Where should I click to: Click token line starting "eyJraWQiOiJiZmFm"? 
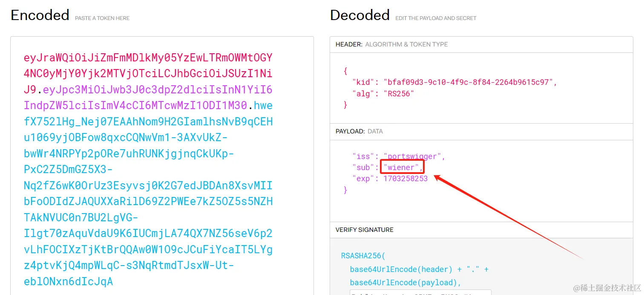click(148, 58)
